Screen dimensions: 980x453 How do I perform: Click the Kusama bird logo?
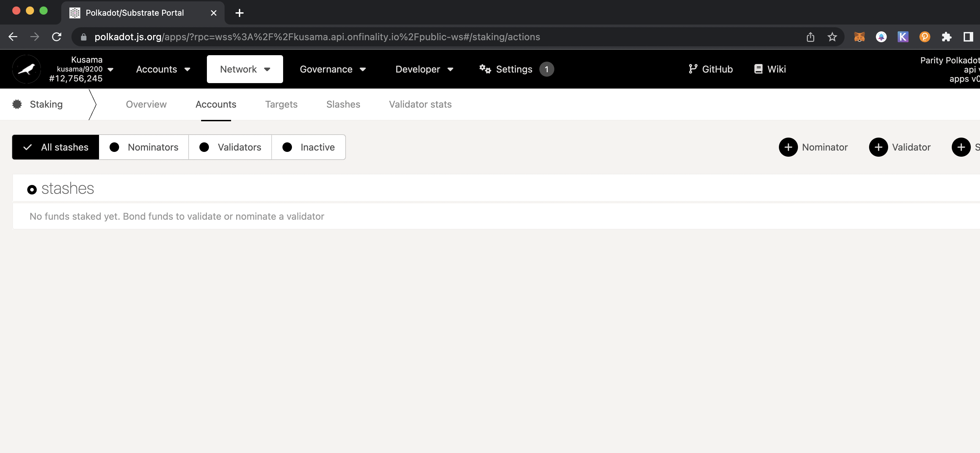(26, 69)
